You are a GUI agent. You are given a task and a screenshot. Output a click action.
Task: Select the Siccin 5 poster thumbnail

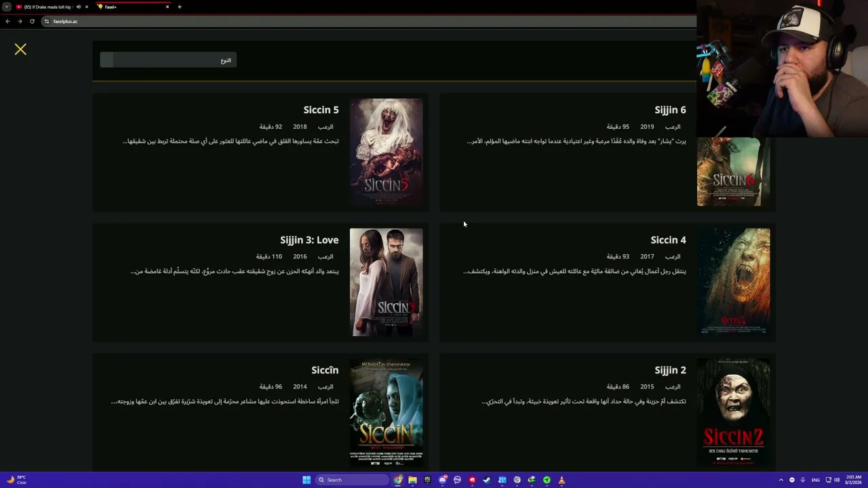coord(386,152)
